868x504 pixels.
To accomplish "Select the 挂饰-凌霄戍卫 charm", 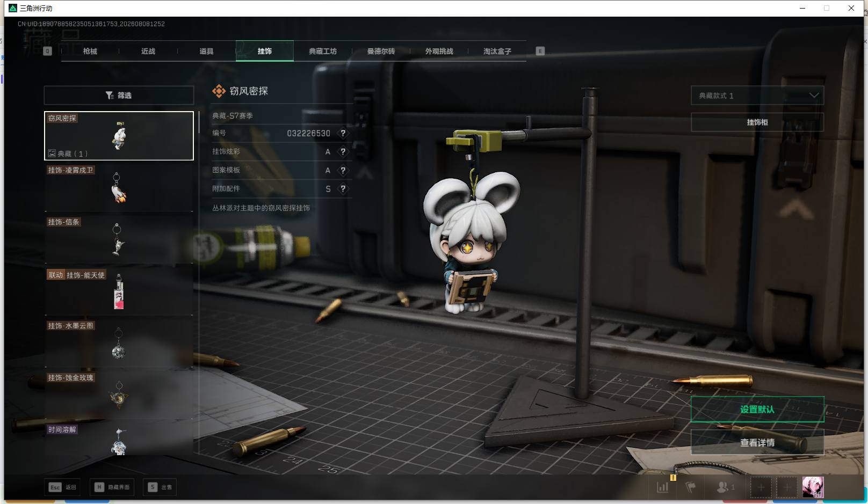I will [x=119, y=188].
